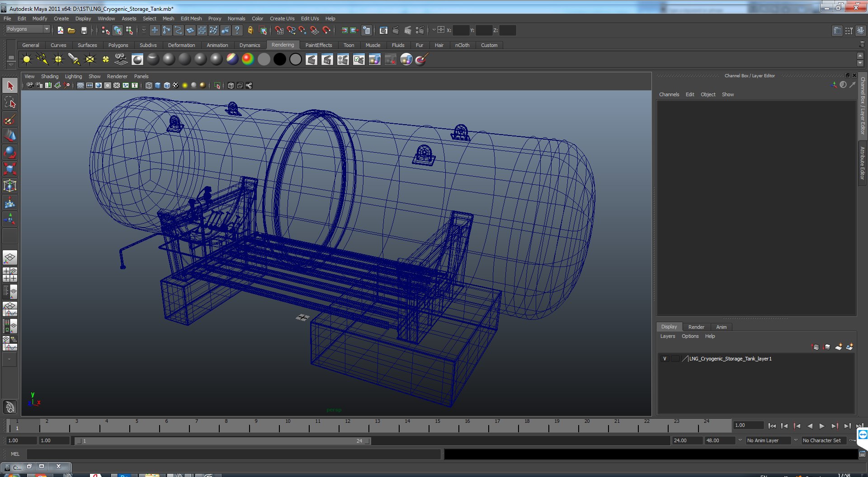The width and height of the screenshot is (868, 477).
Task: Create layer from selected objects icon
Action: coord(849,347)
